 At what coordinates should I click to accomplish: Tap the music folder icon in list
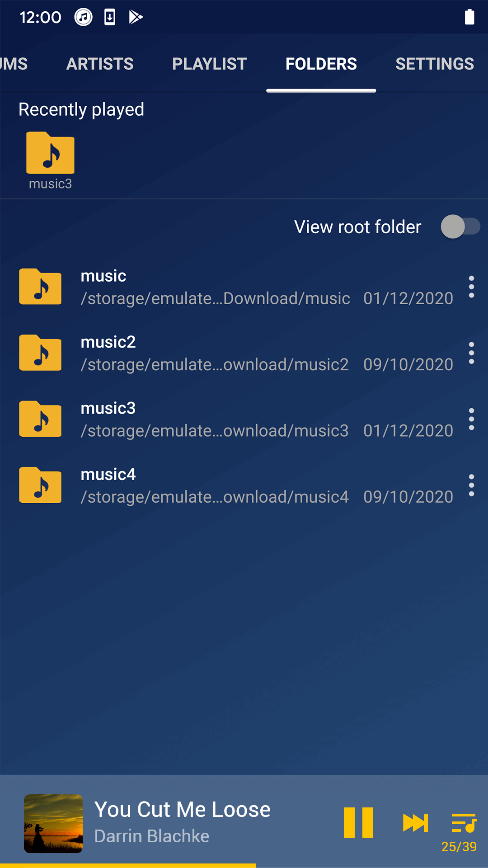(x=40, y=287)
